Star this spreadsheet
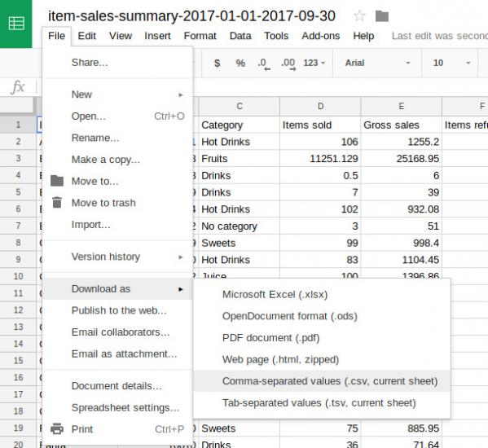Image resolution: width=488 pixels, height=448 pixels. [359, 15]
